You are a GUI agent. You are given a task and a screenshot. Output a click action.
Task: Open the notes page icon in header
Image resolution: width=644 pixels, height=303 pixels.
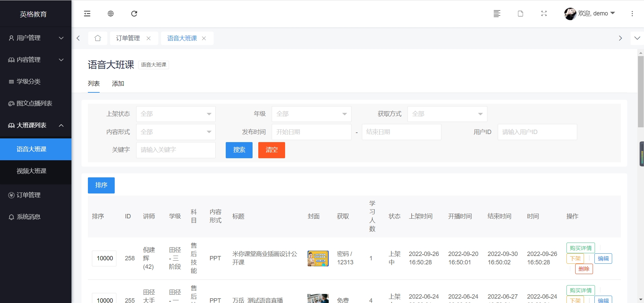pos(521,13)
